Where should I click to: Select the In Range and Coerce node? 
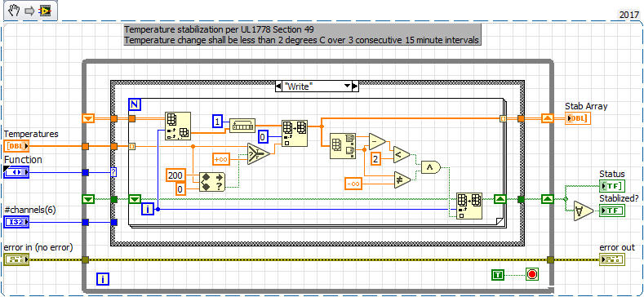259,154
